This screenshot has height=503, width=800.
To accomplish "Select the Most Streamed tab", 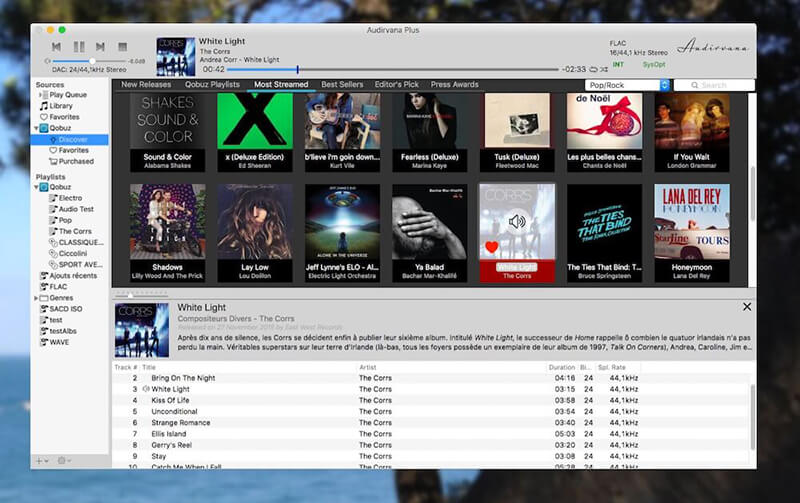I will coord(281,85).
